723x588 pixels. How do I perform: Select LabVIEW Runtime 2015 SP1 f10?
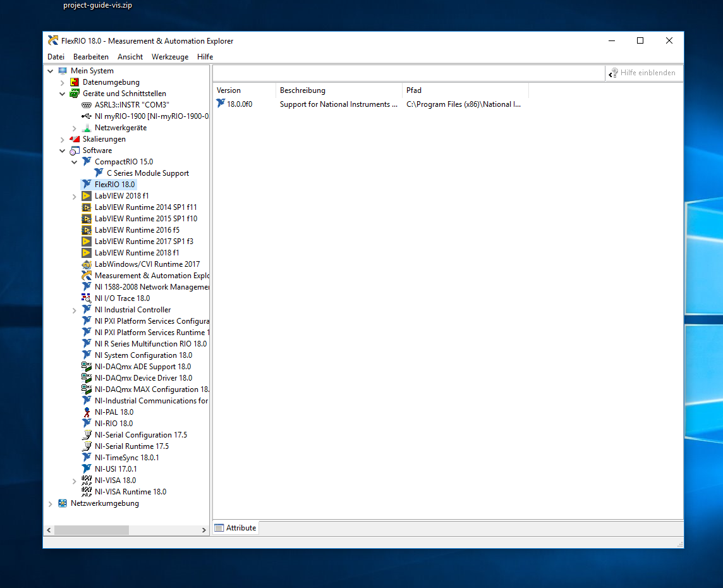tap(146, 219)
